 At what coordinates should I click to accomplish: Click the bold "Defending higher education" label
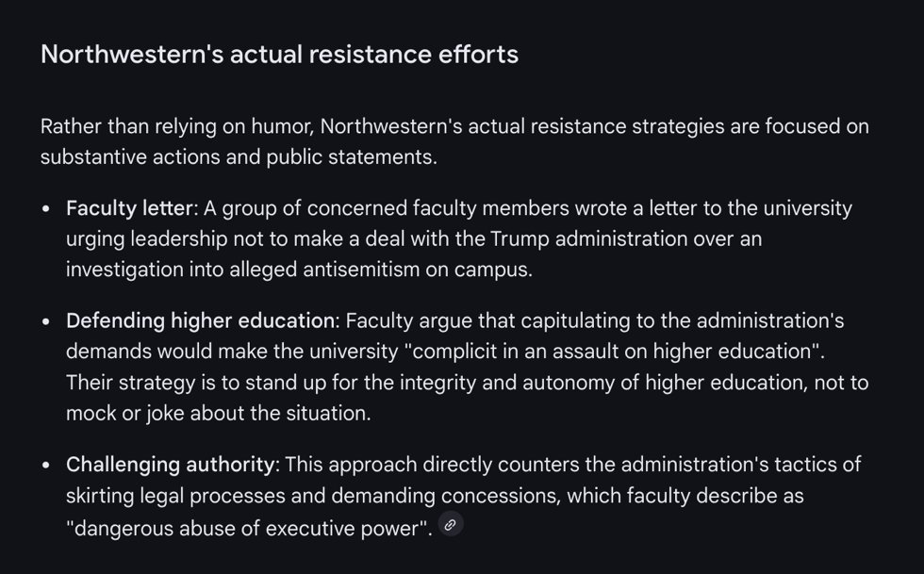(x=200, y=321)
